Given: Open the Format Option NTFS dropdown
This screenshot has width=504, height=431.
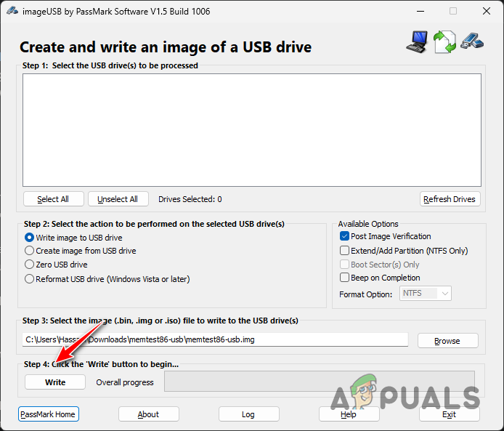Looking at the screenshot, I should pyautogui.click(x=426, y=294).
